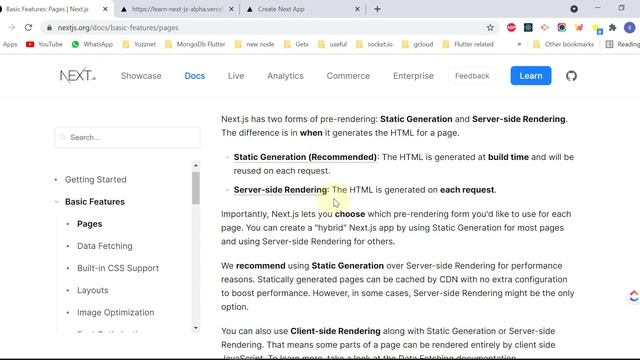Open Enterprise in the site navigation
The height and width of the screenshot is (360, 640).
413,76
